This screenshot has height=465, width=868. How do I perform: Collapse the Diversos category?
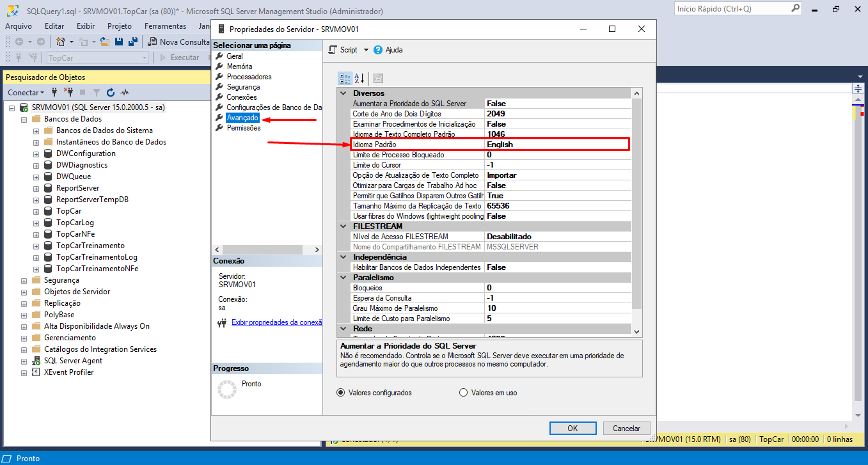pyautogui.click(x=343, y=93)
